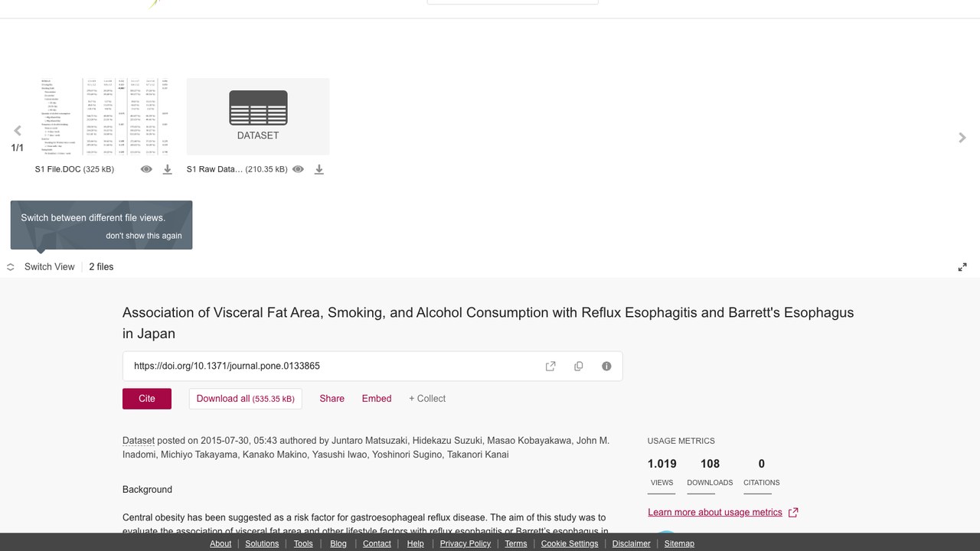Open the Help footer link
980x551 pixels.
[x=416, y=543]
